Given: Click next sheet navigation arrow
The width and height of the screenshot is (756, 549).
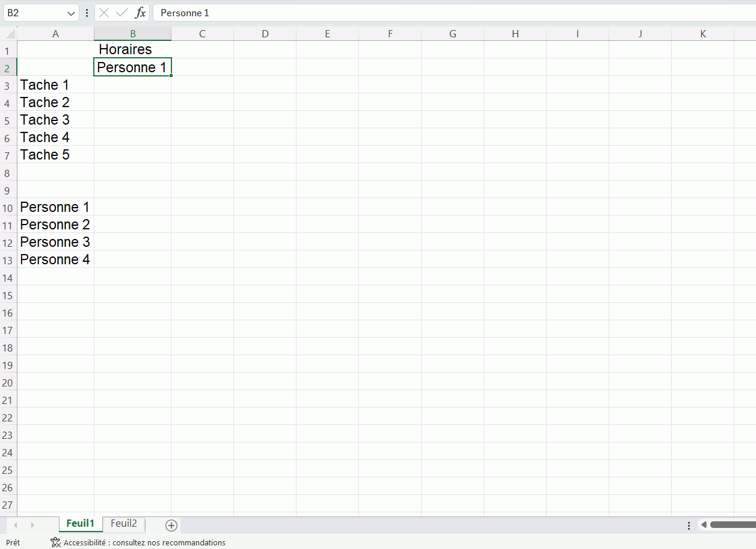Looking at the screenshot, I should (x=32, y=526).
